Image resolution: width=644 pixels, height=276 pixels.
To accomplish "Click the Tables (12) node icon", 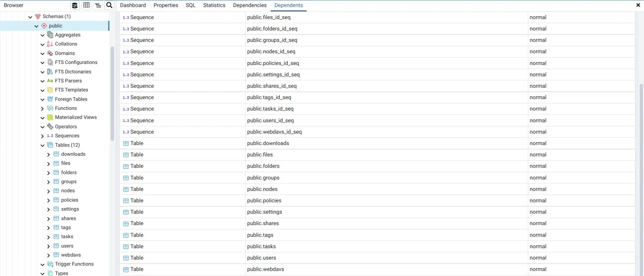I will point(50,145).
